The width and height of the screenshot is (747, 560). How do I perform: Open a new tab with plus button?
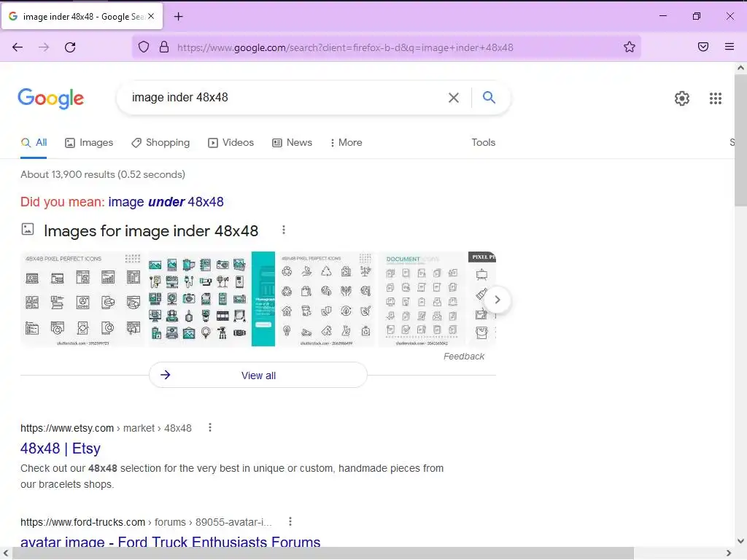178,17
